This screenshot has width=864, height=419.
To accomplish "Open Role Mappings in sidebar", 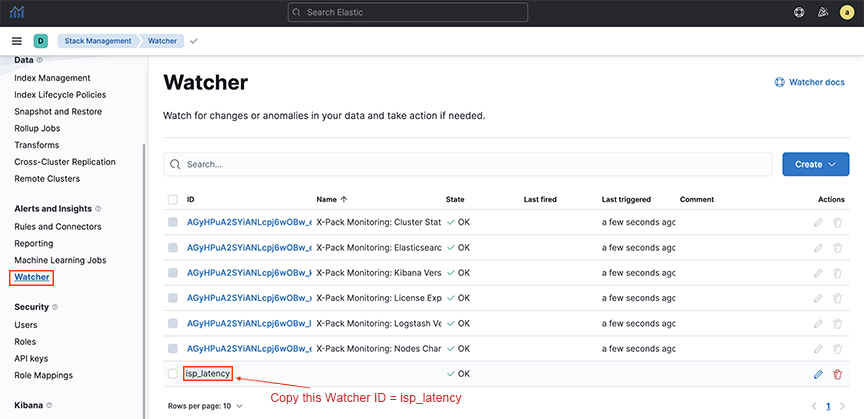I will pyautogui.click(x=44, y=375).
